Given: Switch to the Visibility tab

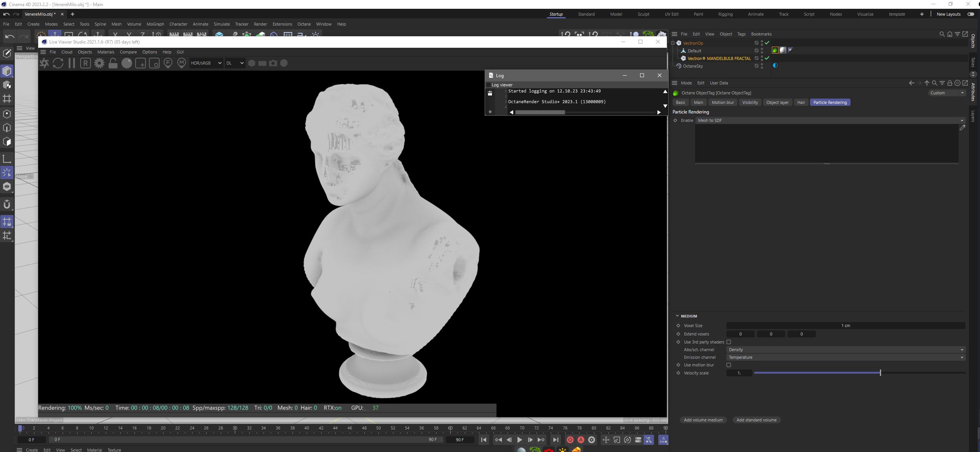Looking at the screenshot, I should pos(750,102).
